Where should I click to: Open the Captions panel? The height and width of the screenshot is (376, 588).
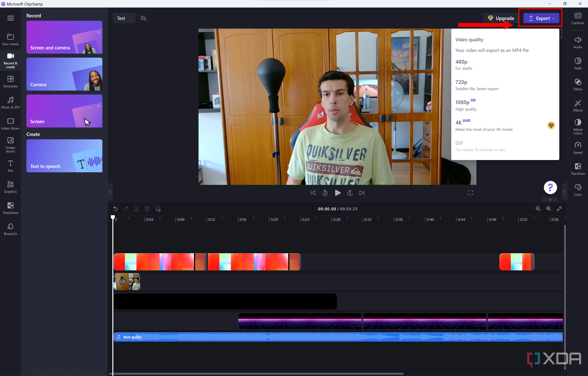pyautogui.click(x=578, y=19)
